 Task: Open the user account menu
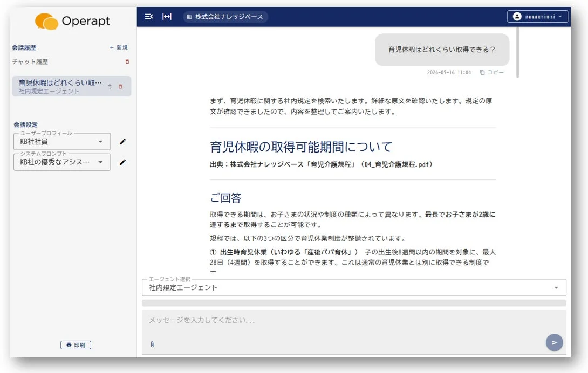537,17
